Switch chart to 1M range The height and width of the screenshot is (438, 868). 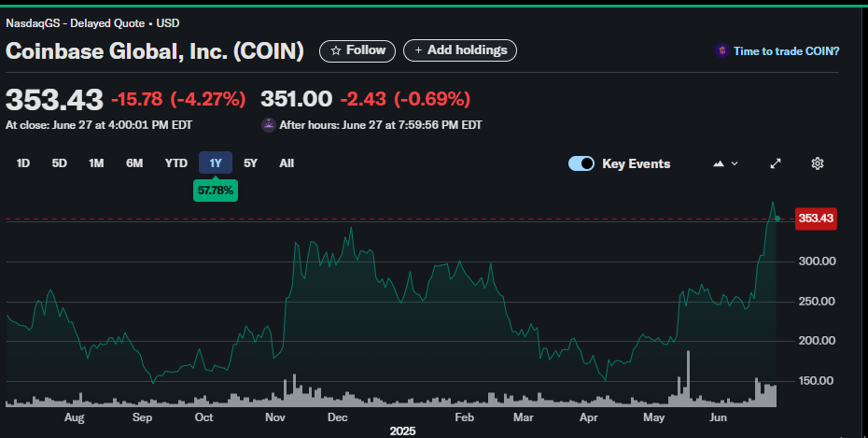click(96, 163)
